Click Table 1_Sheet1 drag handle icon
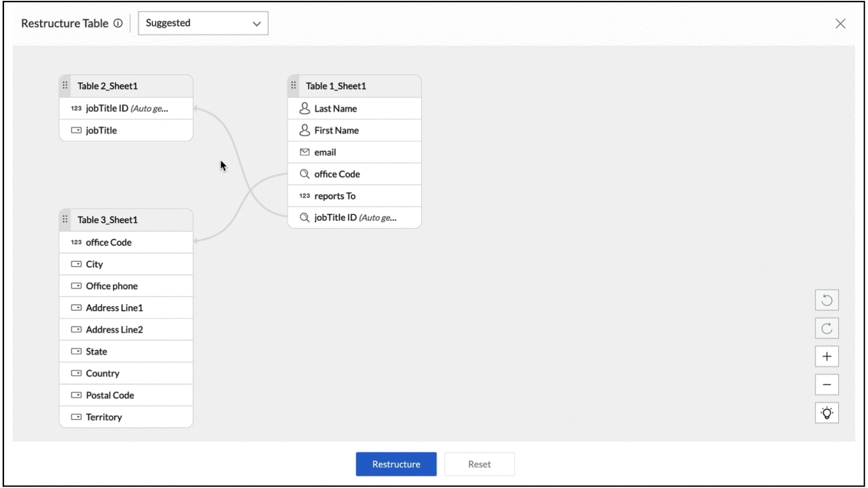Viewport: 868px width, 488px height. [293, 85]
